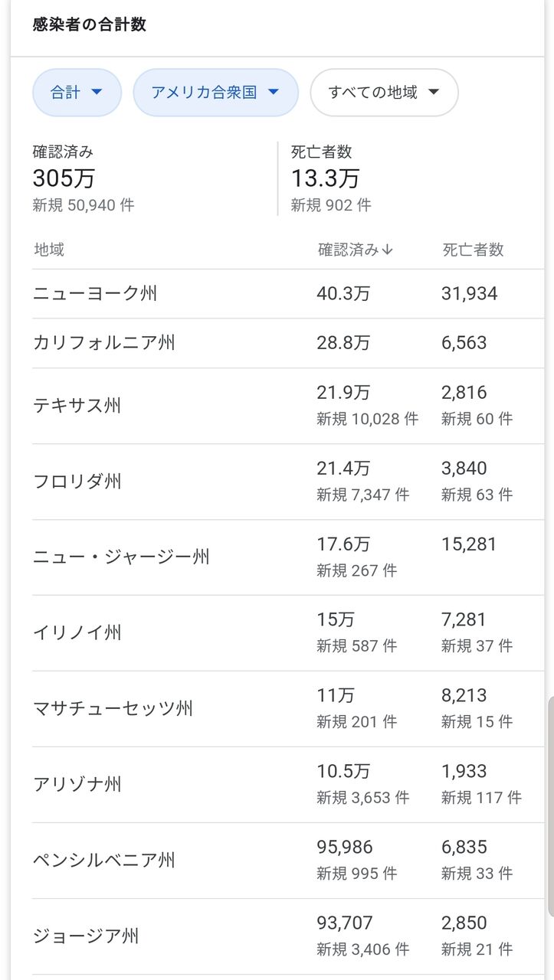Click the 死亡者数 column header

click(473, 250)
